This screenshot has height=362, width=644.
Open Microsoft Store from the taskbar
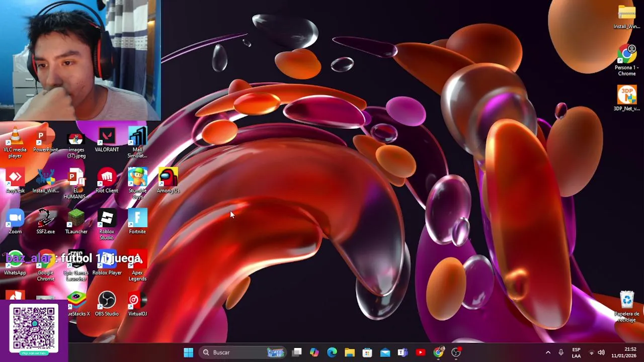point(367,352)
